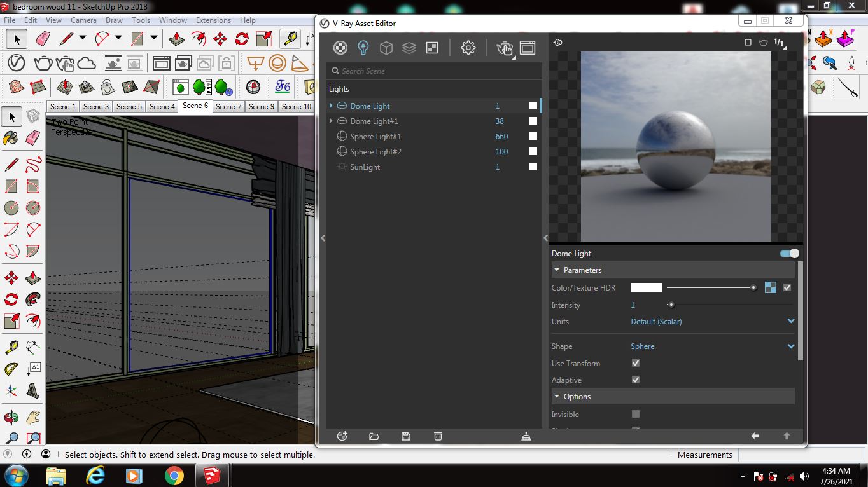
Task: Expand Dome Light tree entry
Action: (x=331, y=106)
